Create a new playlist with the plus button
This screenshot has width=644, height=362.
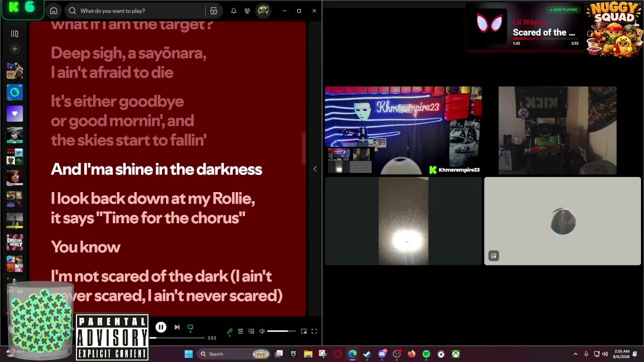(15, 49)
